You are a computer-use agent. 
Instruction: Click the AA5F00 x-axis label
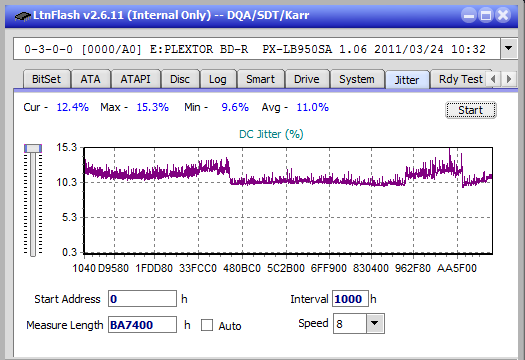[x=457, y=268]
